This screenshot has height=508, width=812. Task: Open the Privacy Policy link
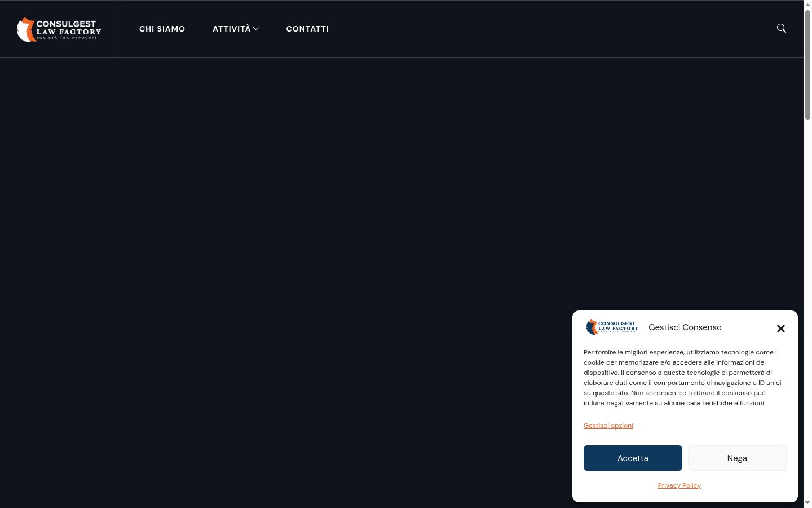click(679, 485)
